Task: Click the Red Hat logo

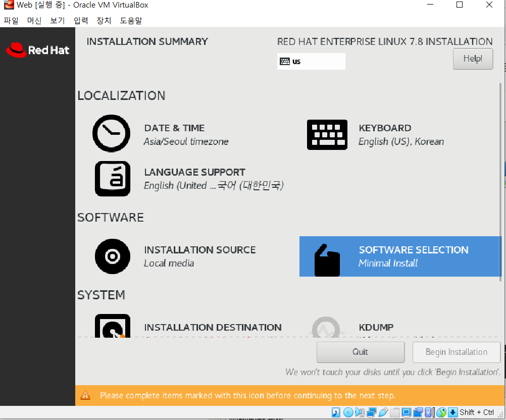Action: tap(37, 50)
